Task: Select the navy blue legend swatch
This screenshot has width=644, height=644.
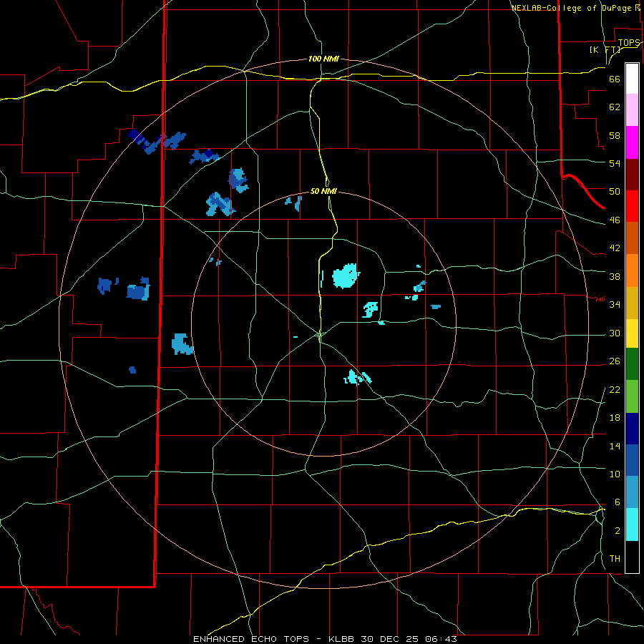Action: pyautogui.click(x=632, y=429)
